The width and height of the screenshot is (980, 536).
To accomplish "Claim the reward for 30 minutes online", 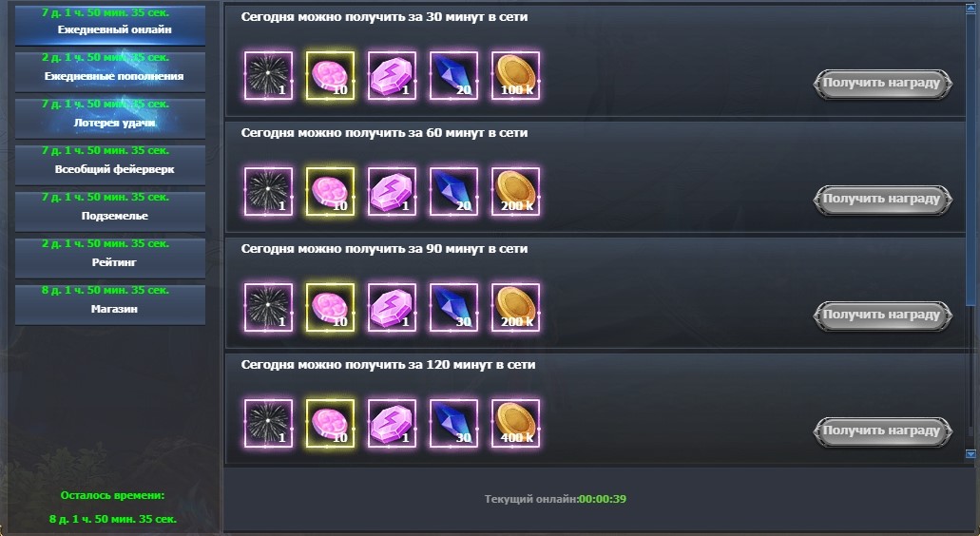I will click(x=882, y=83).
